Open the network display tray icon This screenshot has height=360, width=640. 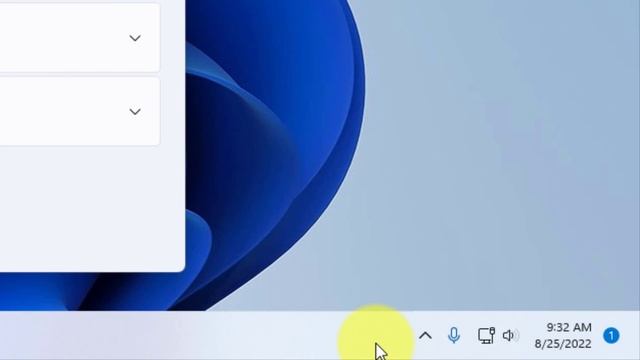pos(486,336)
